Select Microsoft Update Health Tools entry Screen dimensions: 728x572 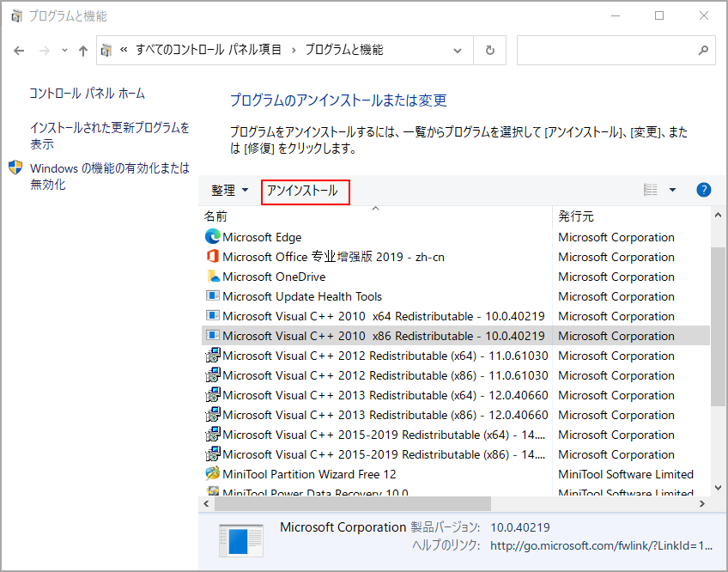302,296
